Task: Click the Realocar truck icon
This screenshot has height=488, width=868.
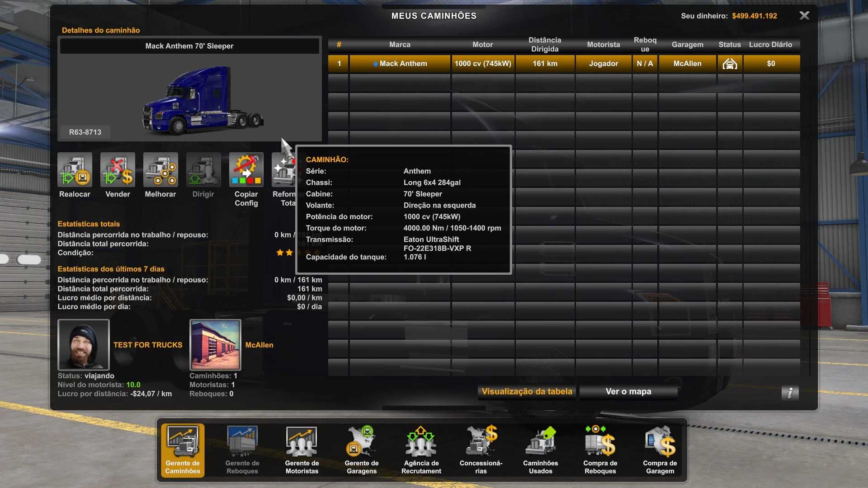Action: click(x=75, y=169)
